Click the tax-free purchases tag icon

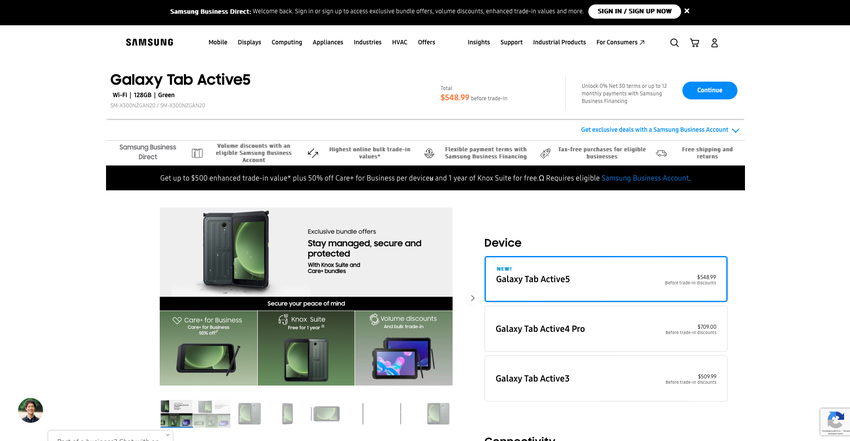click(x=545, y=153)
